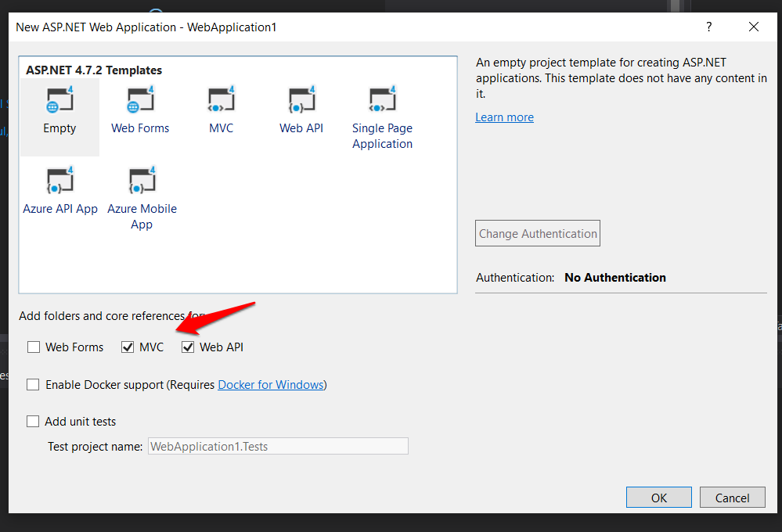Select the Empty template icon

(x=59, y=101)
